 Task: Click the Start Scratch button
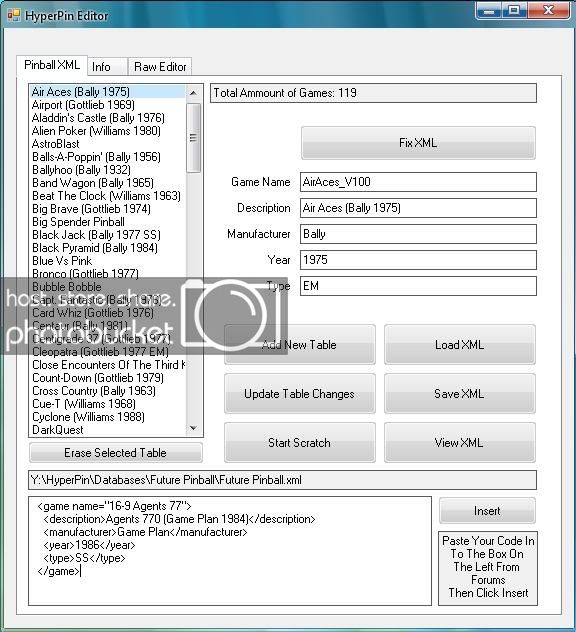299,443
